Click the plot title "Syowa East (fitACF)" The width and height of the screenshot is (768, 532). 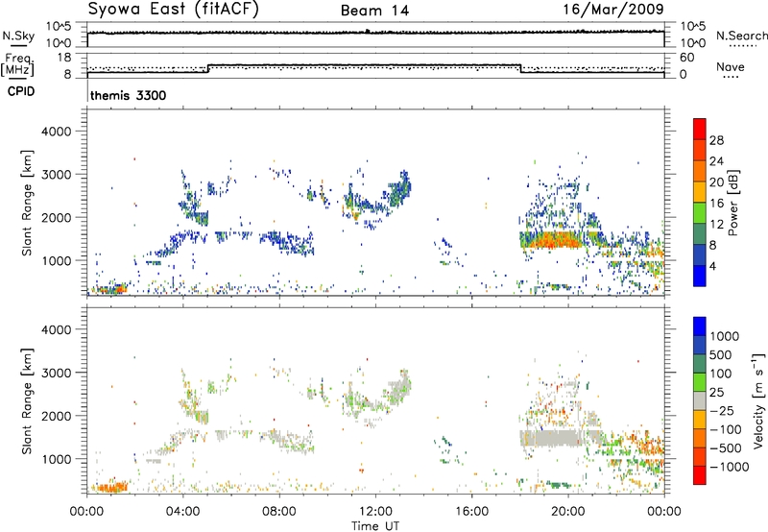click(x=173, y=10)
